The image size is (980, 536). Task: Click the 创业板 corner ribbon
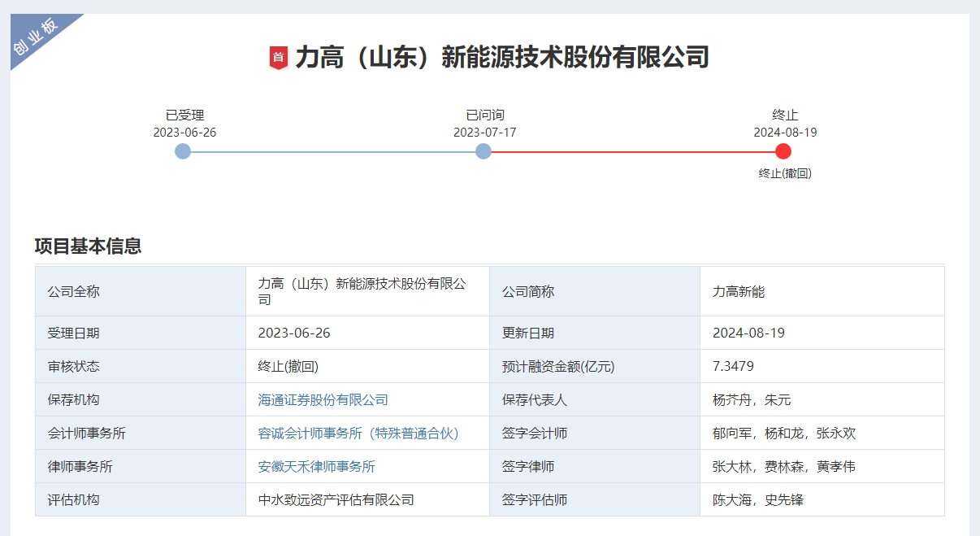coord(37,37)
